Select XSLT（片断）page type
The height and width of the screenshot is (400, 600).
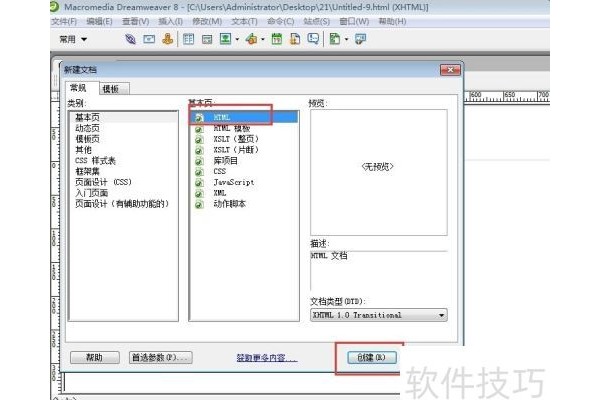[244, 150]
